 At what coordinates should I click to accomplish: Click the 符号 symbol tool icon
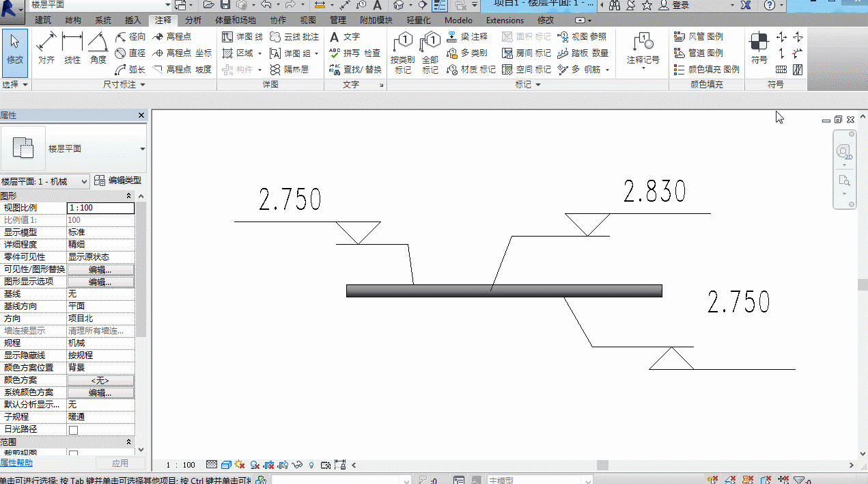point(759,48)
